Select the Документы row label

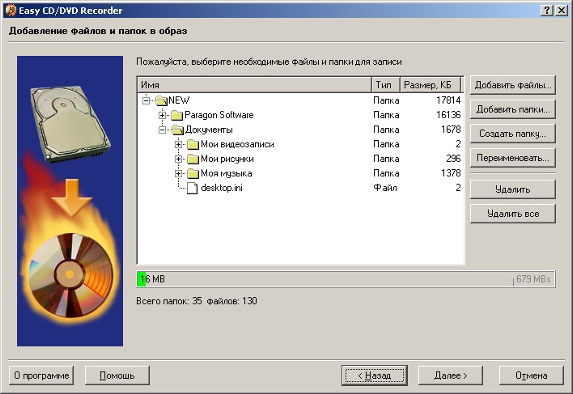pos(209,130)
